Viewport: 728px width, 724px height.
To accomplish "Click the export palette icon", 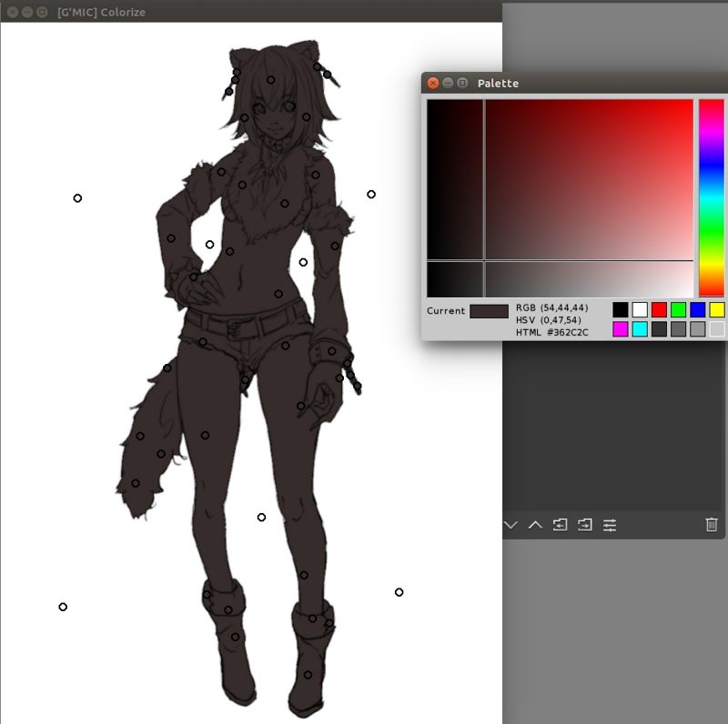I will pos(584,525).
